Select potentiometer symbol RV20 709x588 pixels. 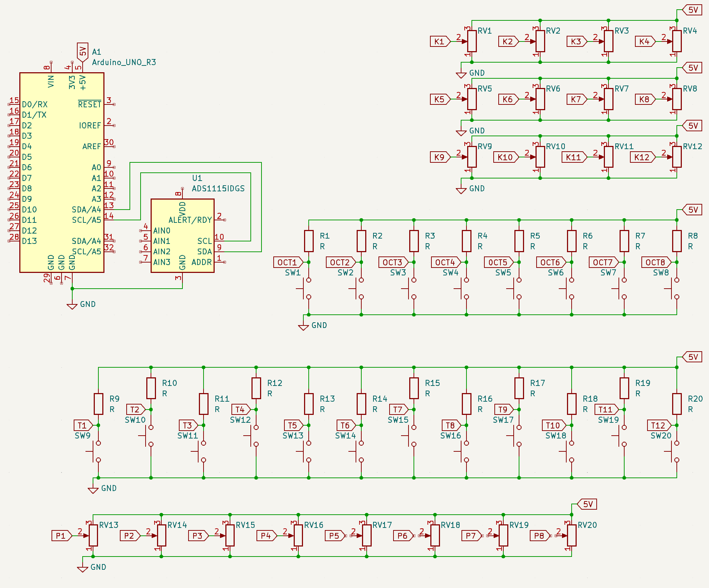tap(572, 535)
